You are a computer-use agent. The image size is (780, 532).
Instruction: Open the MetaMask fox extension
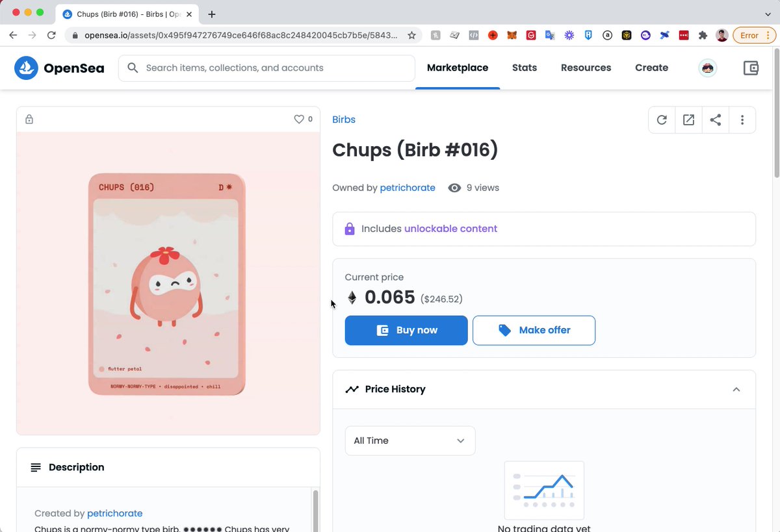point(512,35)
